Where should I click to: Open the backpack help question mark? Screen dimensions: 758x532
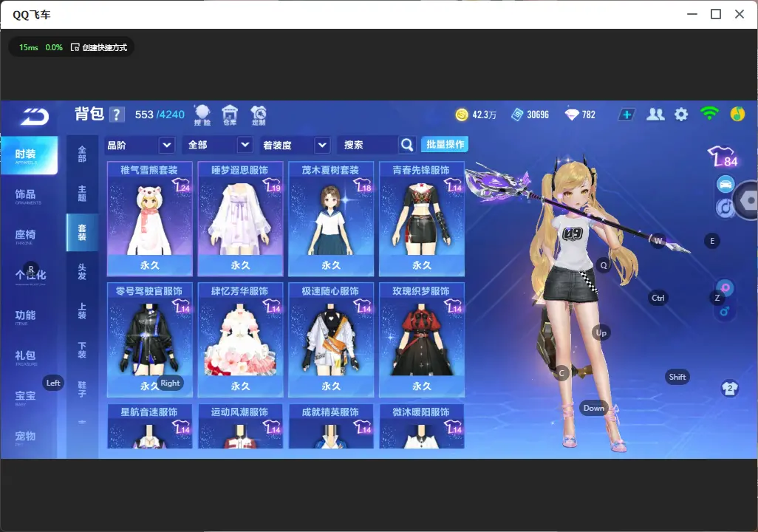(117, 115)
